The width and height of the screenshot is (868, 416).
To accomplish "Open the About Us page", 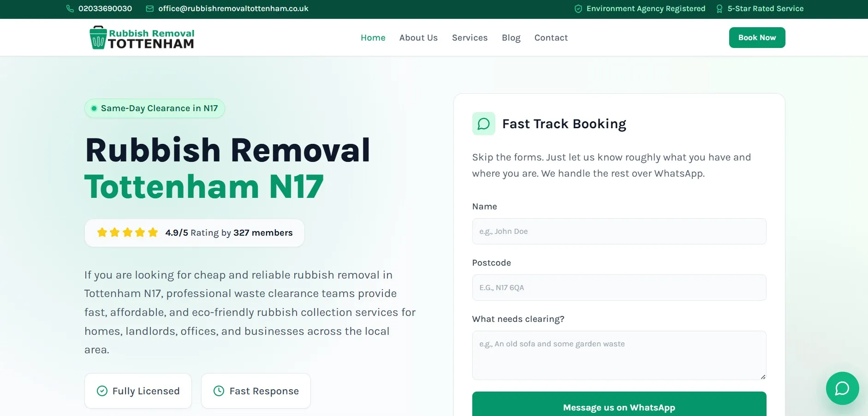I will point(418,38).
